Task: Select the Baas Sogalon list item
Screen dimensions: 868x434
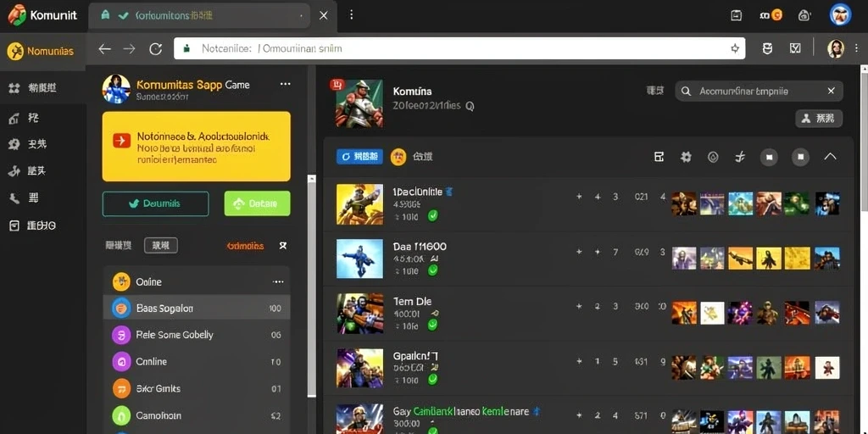Action: pyautogui.click(x=197, y=309)
